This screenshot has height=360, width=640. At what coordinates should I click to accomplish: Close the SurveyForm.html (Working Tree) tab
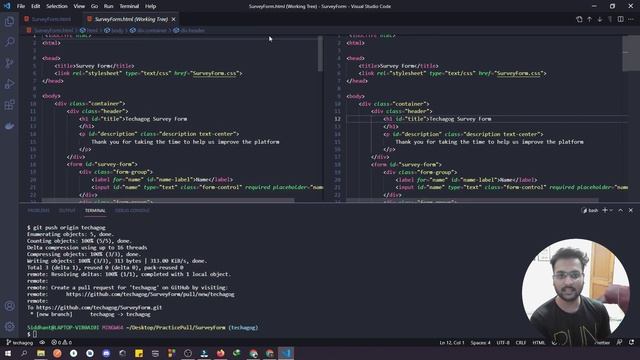coord(173,19)
